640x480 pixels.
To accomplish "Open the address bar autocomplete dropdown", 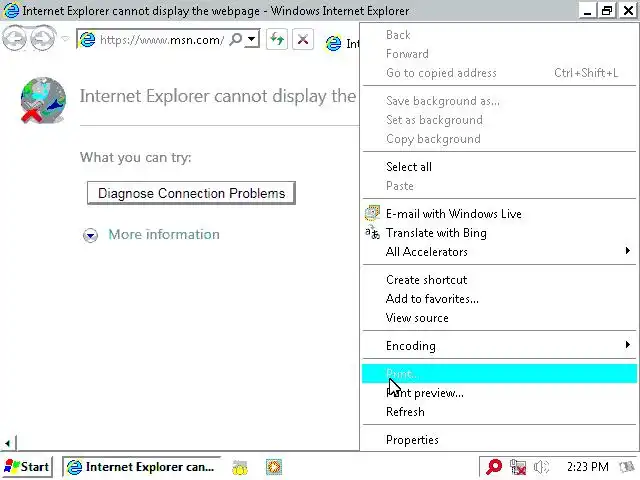I will [x=252, y=39].
